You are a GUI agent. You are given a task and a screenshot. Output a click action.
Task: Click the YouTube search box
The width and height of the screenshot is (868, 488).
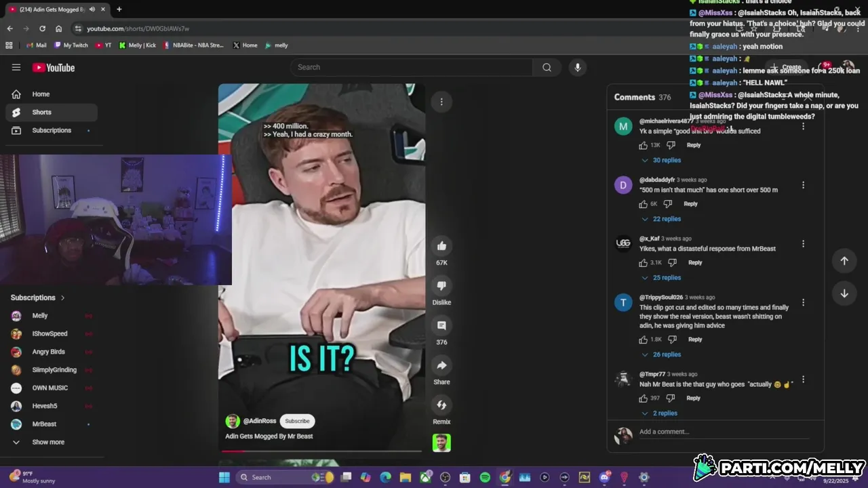pos(412,67)
